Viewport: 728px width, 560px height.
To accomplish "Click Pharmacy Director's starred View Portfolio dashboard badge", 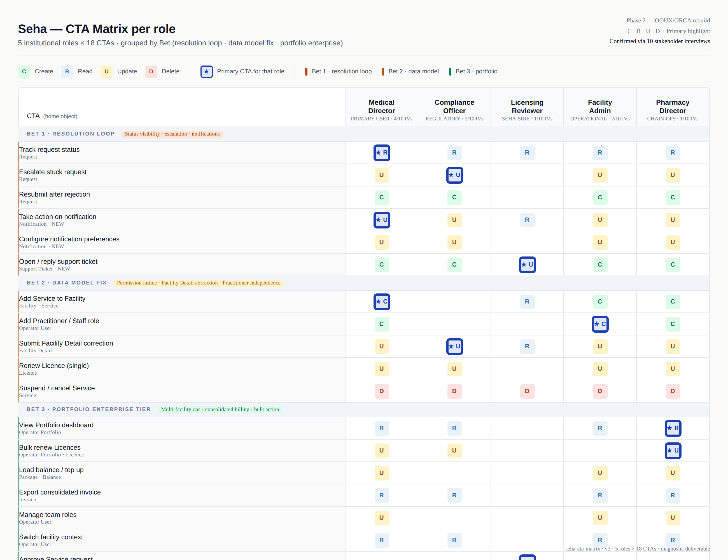I will (673, 428).
